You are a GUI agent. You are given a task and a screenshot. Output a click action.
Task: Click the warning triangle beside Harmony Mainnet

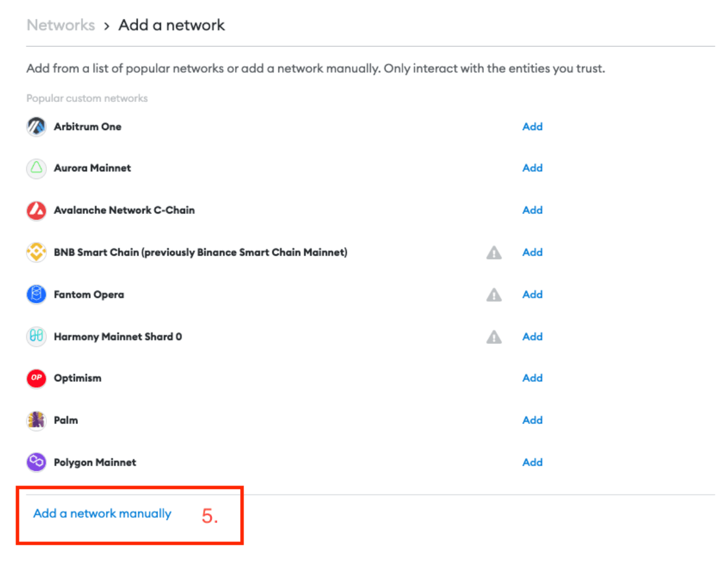tap(494, 337)
